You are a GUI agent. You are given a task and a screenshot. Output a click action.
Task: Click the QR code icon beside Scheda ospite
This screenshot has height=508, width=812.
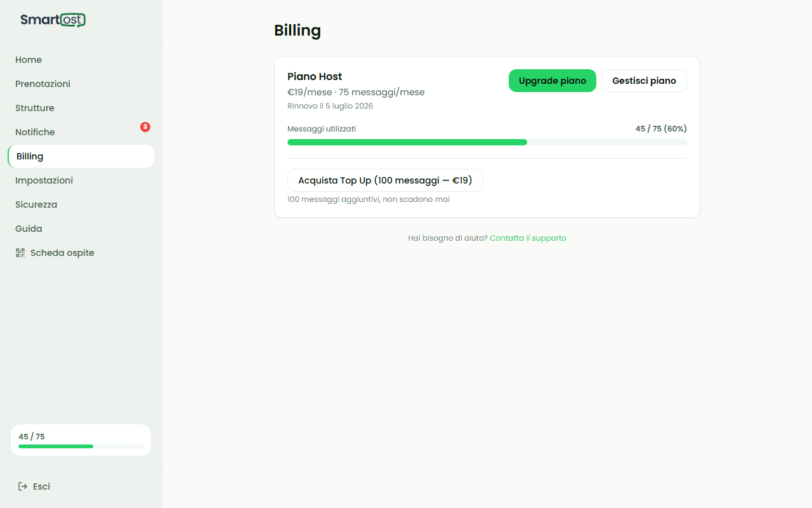(x=20, y=253)
